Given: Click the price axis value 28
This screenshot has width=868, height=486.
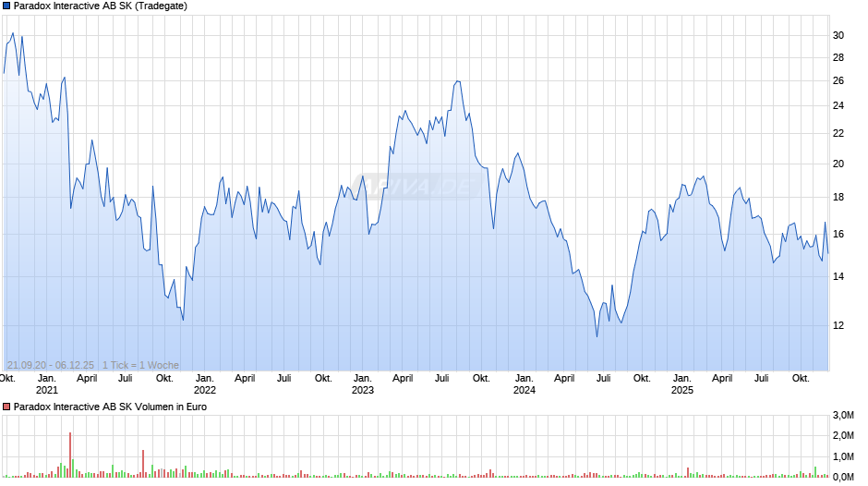Looking at the screenshot, I should point(838,57).
